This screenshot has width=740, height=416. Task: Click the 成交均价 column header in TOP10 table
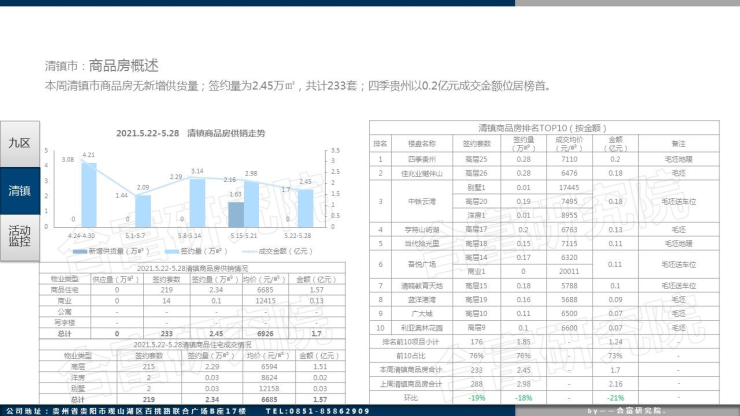(x=569, y=144)
